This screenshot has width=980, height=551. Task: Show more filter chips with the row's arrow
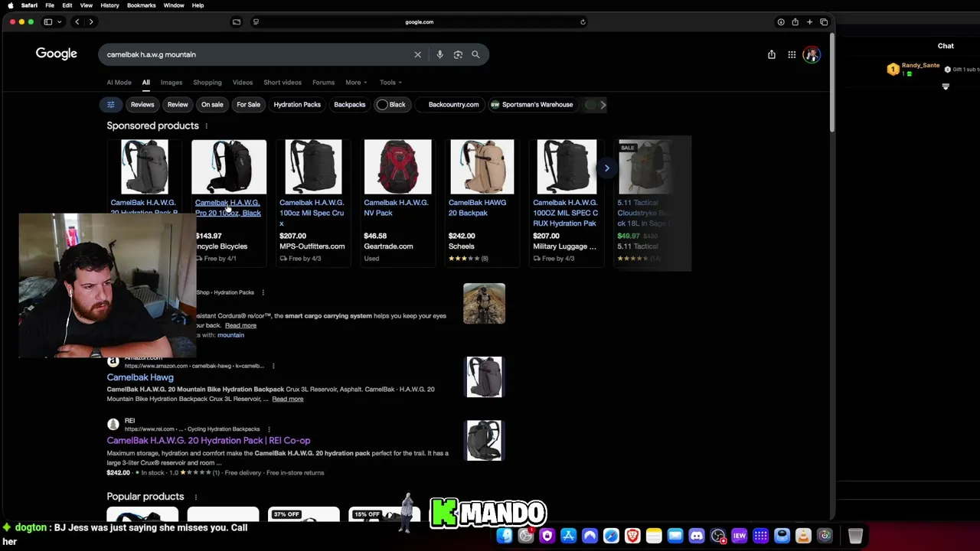pos(603,105)
